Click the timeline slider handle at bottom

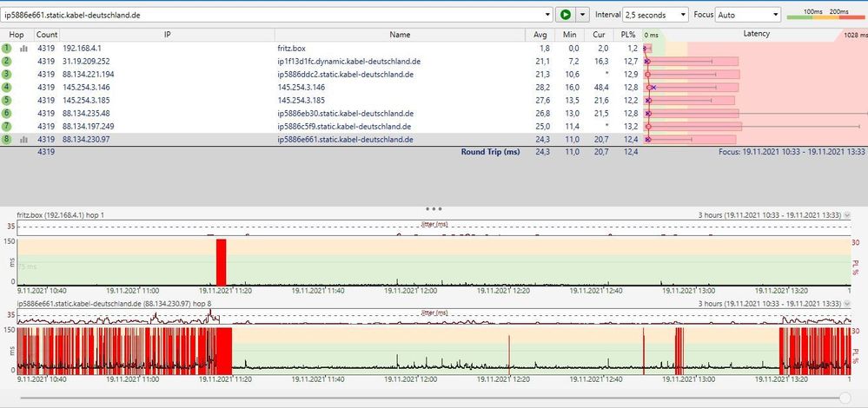click(x=847, y=397)
